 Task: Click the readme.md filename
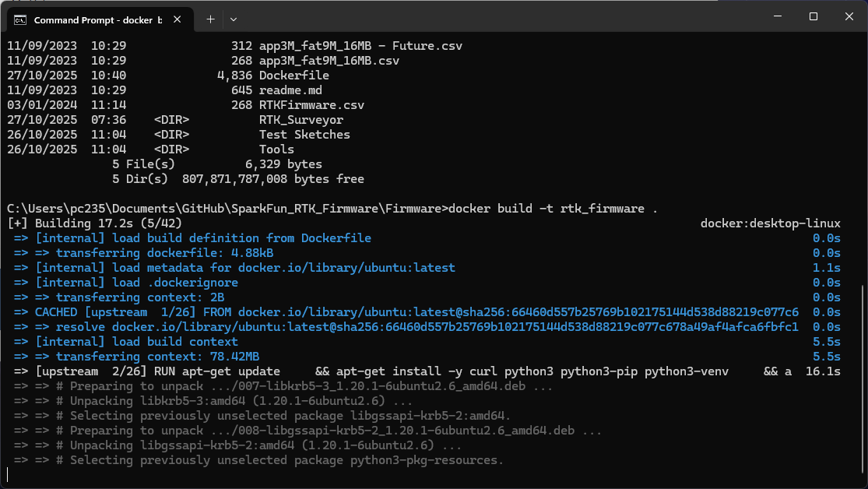[x=290, y=90]
